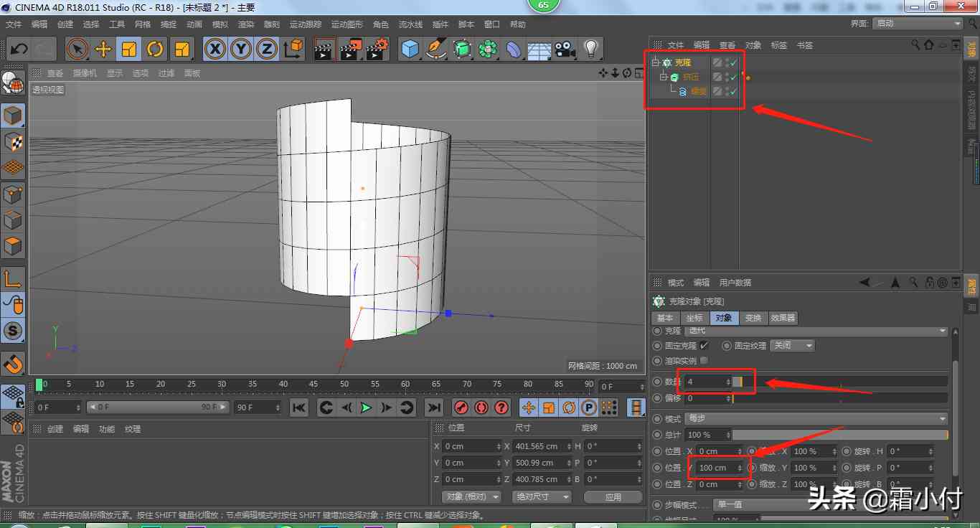Select the Move tool in top toolbar

click(x=103, y=49)
